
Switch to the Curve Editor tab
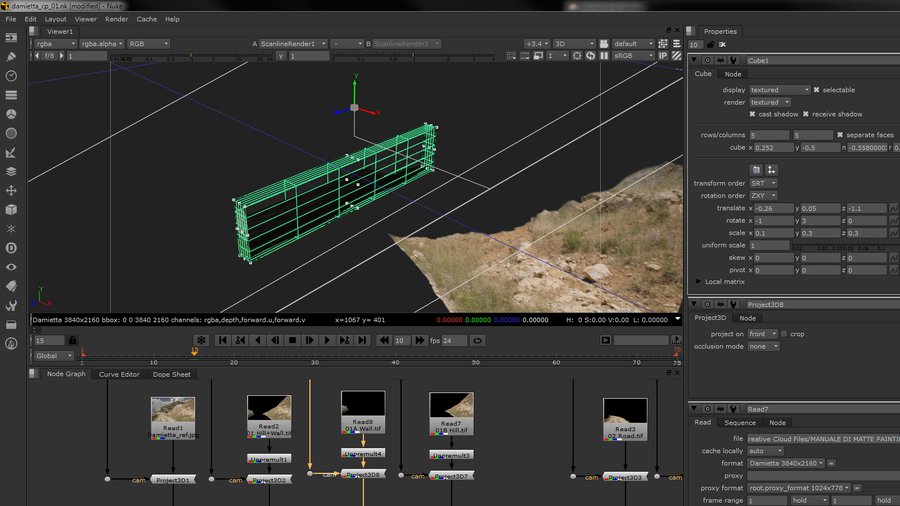tap(118, 374)
